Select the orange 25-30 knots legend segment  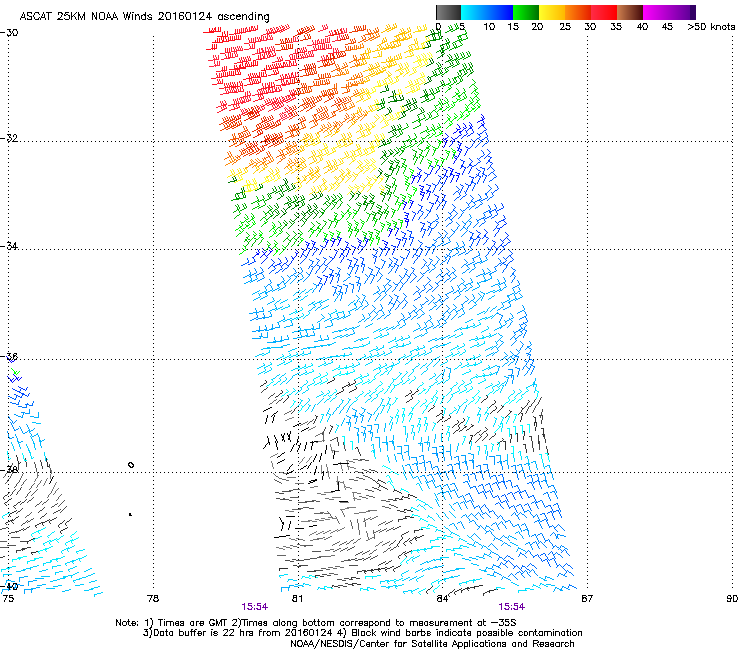pos(578,12)
